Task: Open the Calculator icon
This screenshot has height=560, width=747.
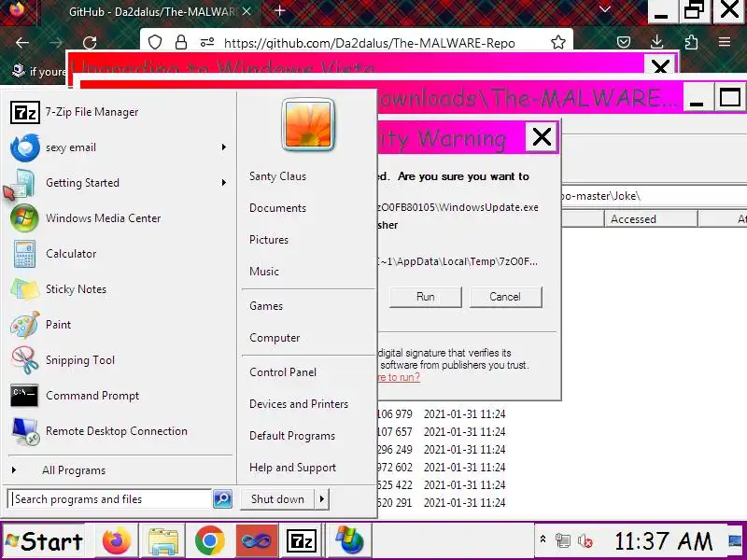Action: pyautogui.click(x=24, y=254)
